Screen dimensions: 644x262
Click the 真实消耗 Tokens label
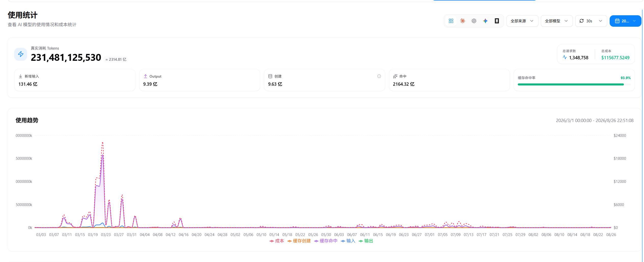[x=45, y=48]
